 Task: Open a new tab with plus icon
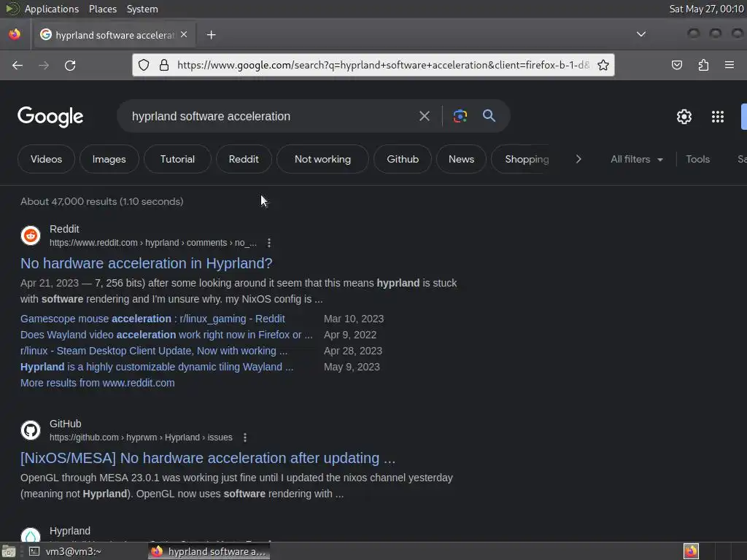pos(211,35)
